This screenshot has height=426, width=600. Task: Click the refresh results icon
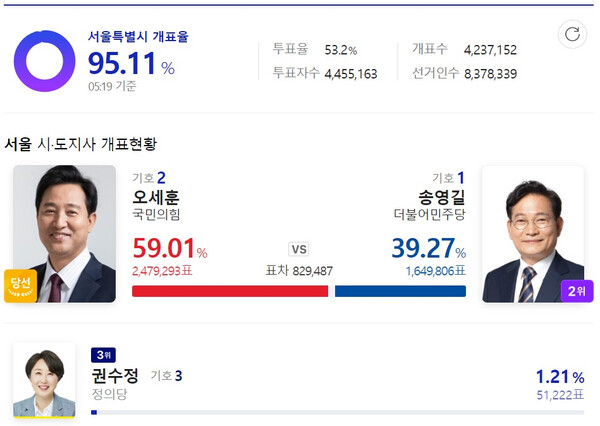click(x=571, y=35)
